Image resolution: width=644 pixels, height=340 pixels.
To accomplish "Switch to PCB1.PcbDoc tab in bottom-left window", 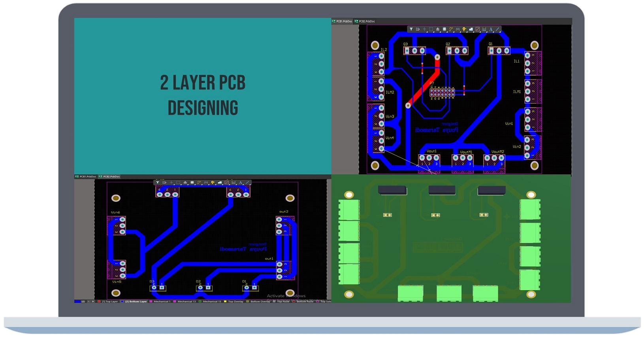I will tap(86, 177).
